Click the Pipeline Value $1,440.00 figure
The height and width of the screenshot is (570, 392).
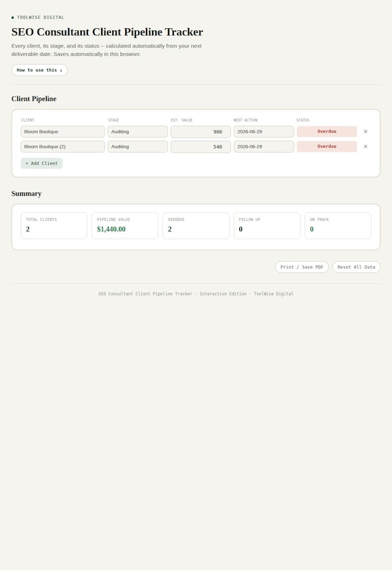click(111, 229)
